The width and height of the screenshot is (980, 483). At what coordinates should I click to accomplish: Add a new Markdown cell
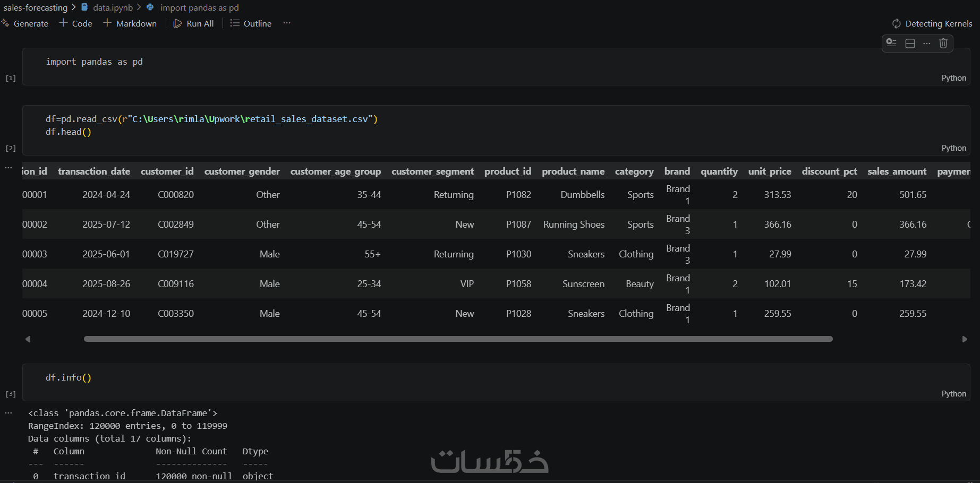(x=130, y=23)
